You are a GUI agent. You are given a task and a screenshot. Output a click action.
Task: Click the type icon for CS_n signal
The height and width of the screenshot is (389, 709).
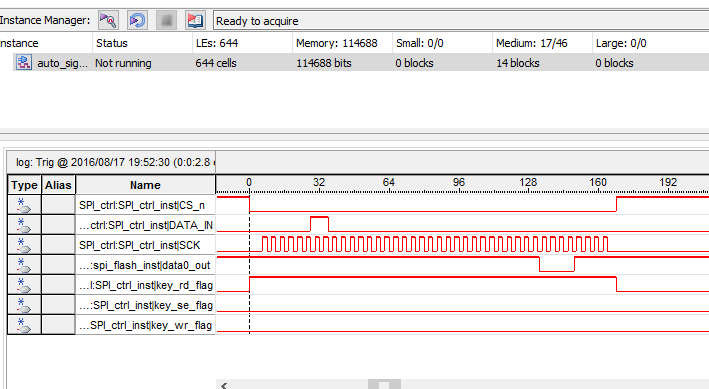point(24,205)
